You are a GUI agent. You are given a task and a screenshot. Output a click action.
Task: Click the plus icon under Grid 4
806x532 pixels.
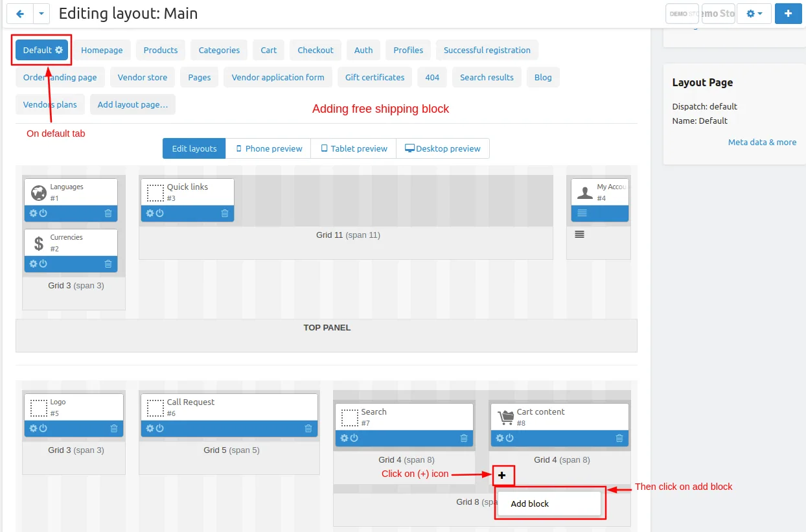tap(502, 476)
